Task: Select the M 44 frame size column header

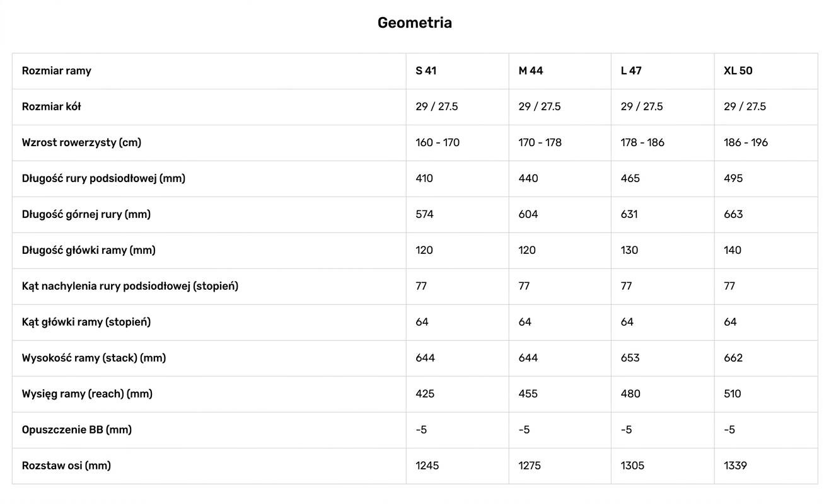Action: [x=530, y=71]
